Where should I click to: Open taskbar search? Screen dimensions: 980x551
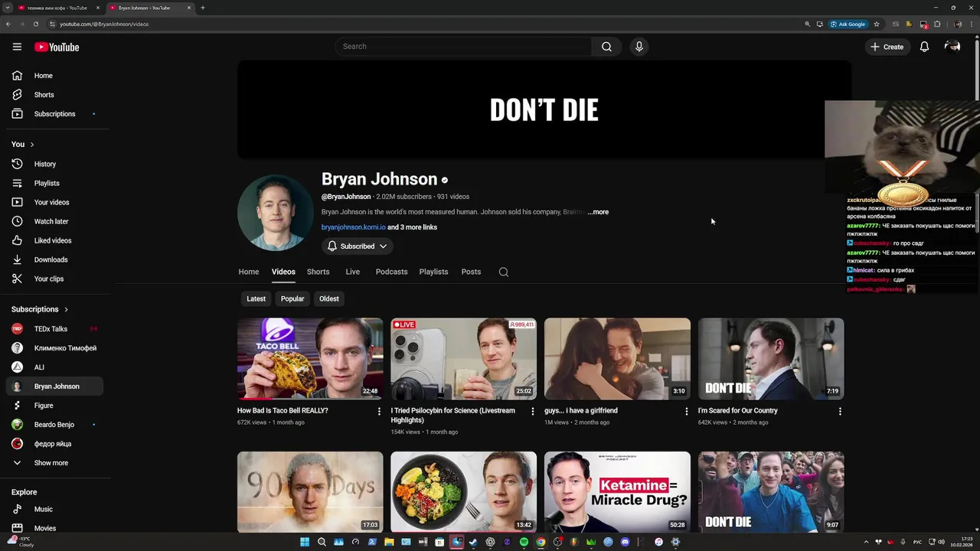point(322,542)
